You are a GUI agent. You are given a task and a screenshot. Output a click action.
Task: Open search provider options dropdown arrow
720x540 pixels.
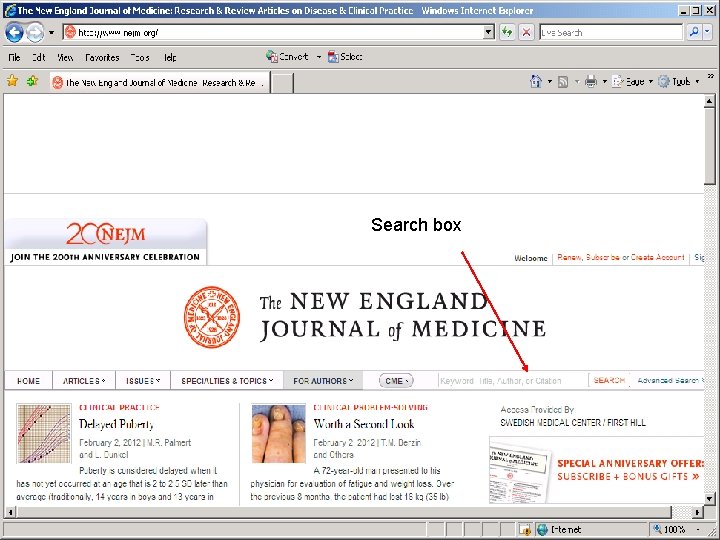tap(707, 32)
